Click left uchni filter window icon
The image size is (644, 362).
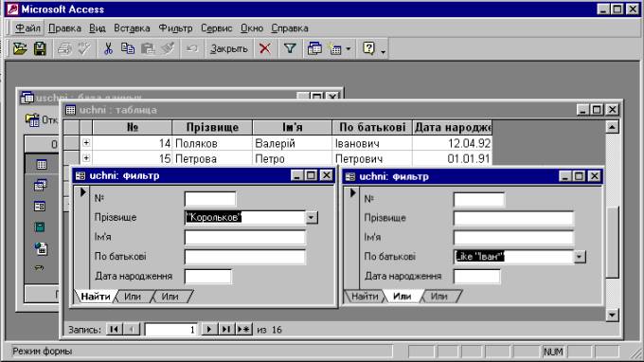tap(80, 176)
